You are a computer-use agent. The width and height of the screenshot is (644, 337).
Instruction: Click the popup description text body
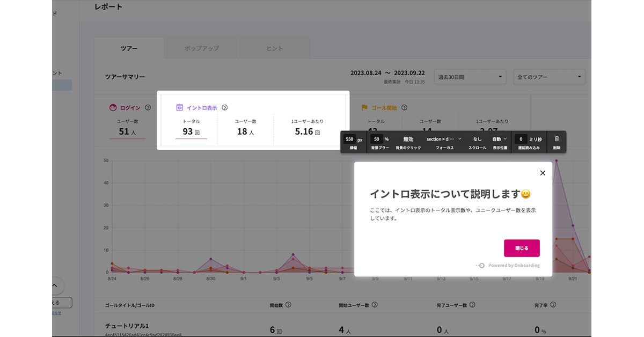(x=453, y=214)
